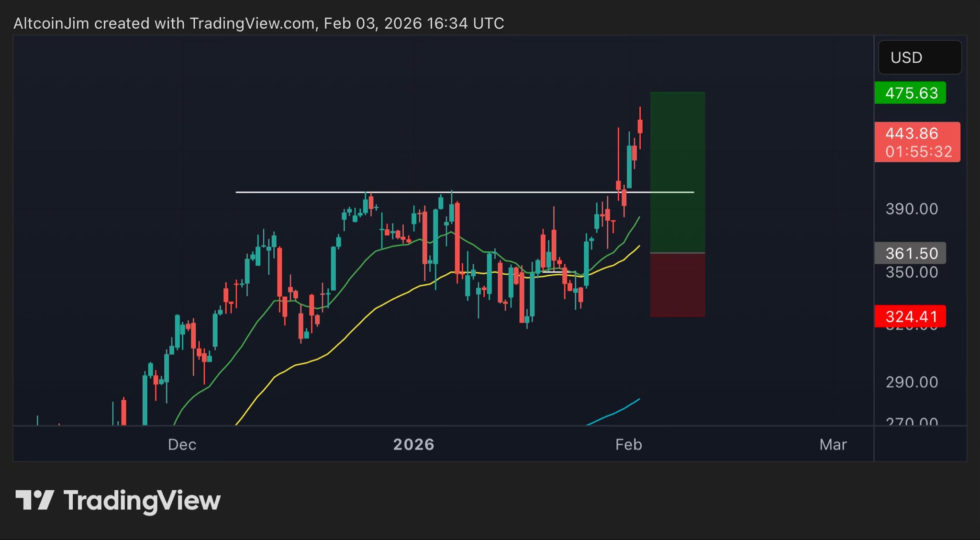Click the Feb label on time axis
The height and width of the screenshot is (540, 980).
(x=628, y=445)
